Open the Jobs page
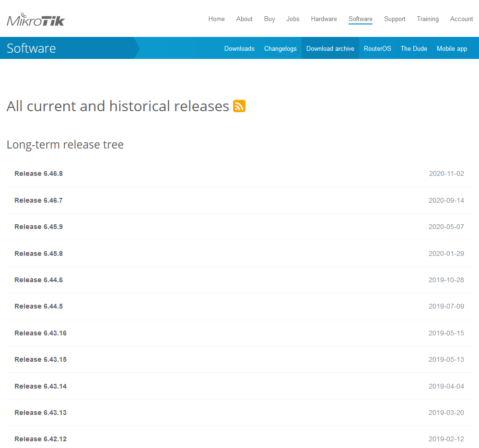Screen dimensions: 479x448 pos(292,19)
